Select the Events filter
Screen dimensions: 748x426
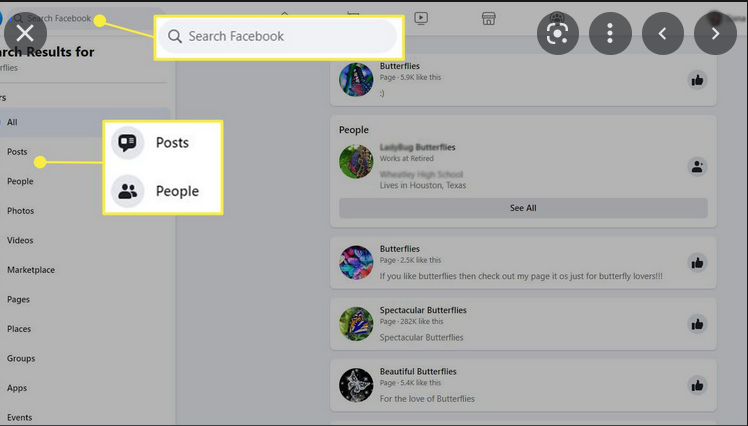pyautogui.click(x=20, y=417)
